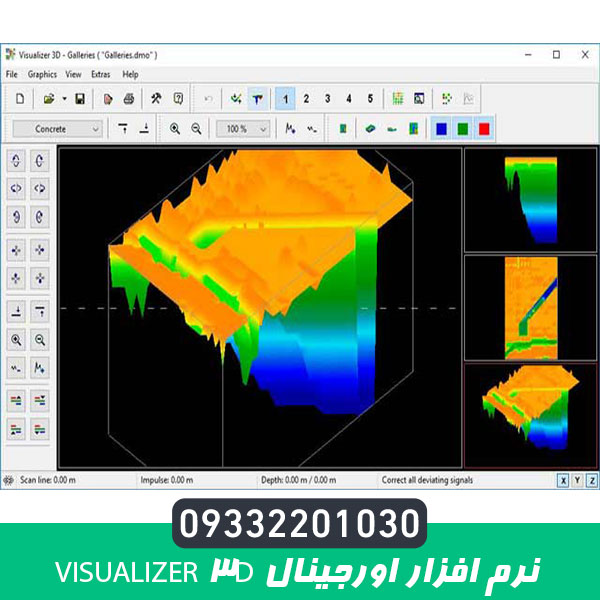Click the green dotted scatter icon
Screen dimensions: 600x600
(x=447, y=99)
